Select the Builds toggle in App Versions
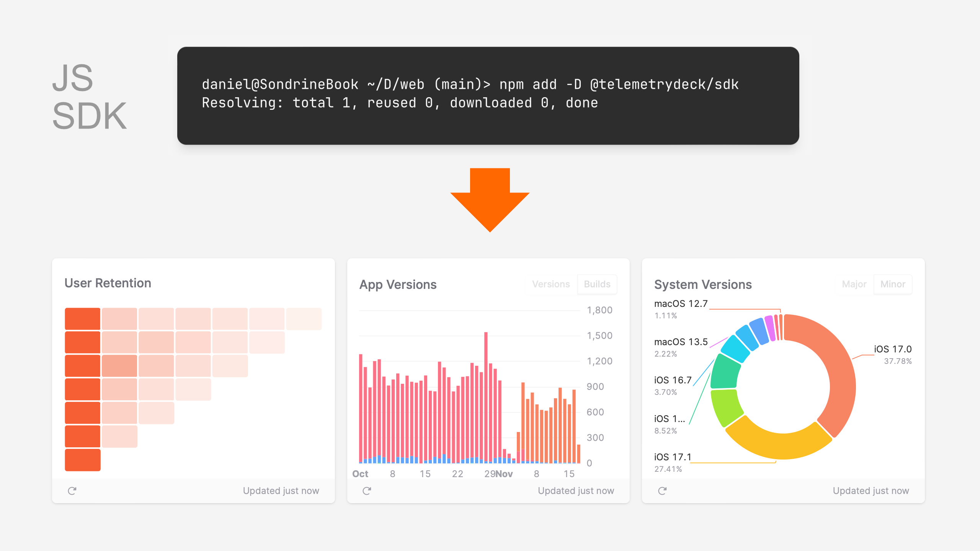Viewport: 980px width, 551px height. [x=597, y=284]
